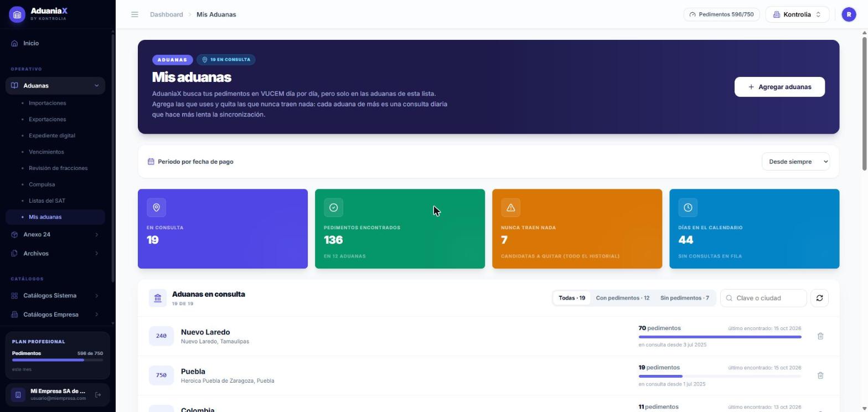
Task: Expand the Catálogos Sistema section
Action: click(x=55, y=296)
